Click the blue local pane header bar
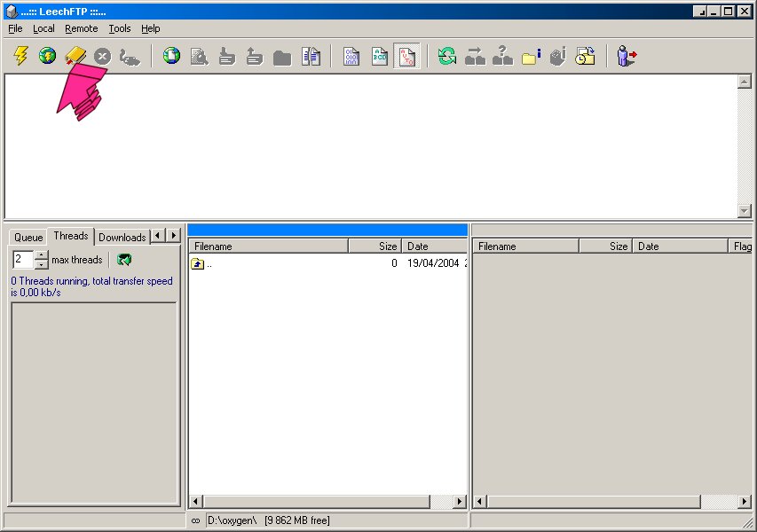The image size is (757, 532). (327, 230)
